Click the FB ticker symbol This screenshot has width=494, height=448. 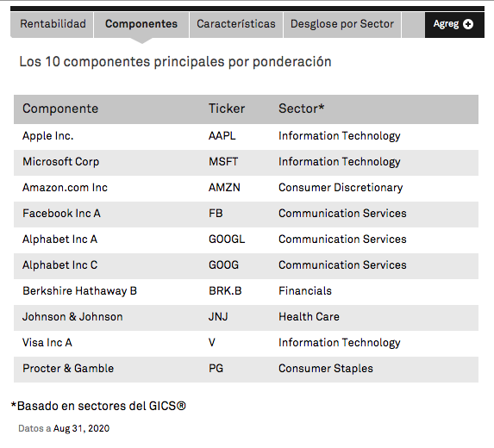[216, 214]
